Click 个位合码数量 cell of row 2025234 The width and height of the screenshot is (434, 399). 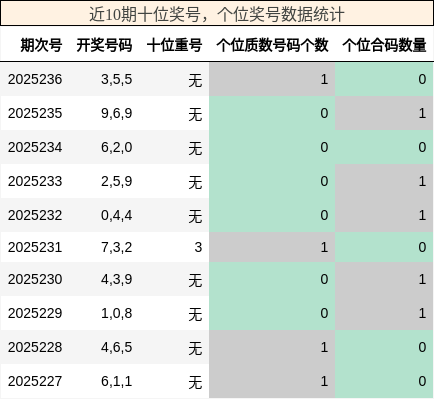click(x=384, y=147)
